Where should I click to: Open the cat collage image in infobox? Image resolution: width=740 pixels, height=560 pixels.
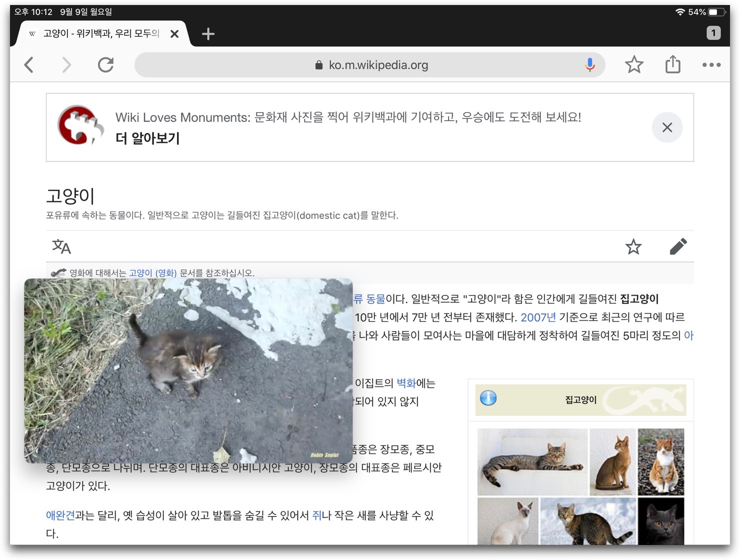click(580, 486)
